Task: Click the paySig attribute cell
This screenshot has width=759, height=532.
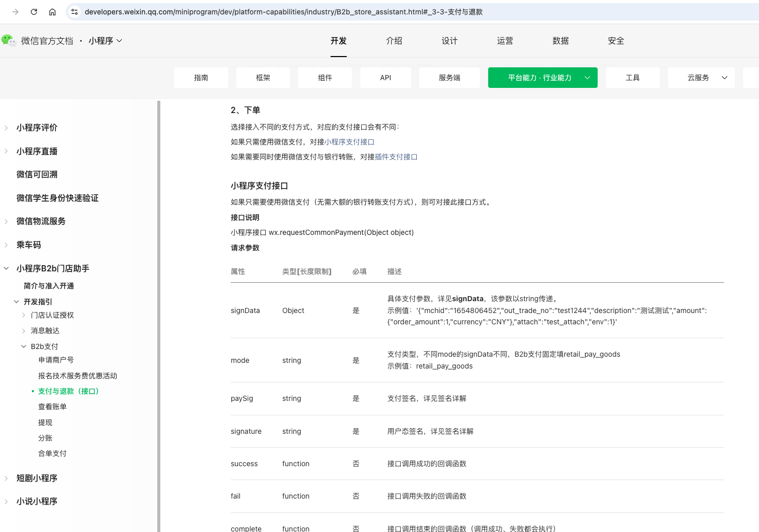Action: pyautogui.click(x=242, y=398)
